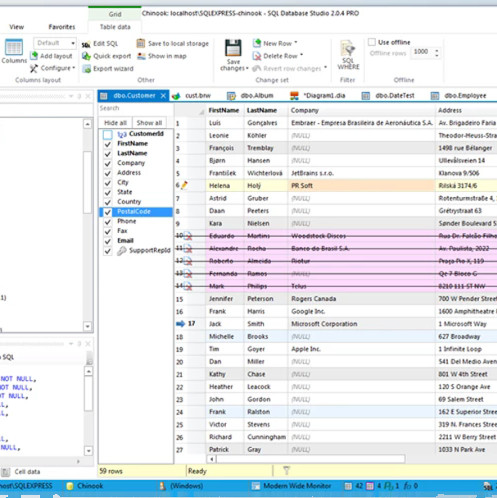Expand the Revert row changes dropdown arrow

point(325,67)
